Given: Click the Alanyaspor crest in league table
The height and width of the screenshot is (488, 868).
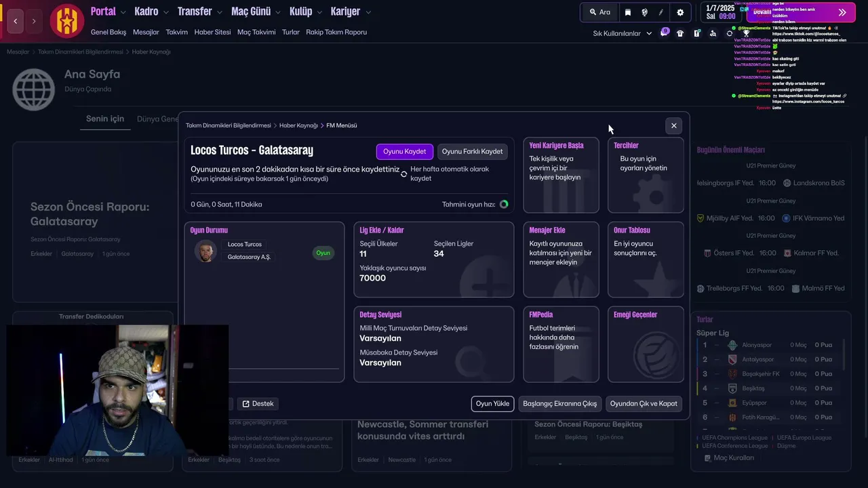Looking at the screenshot, I should pyautogui.click(x=732, y=345).
